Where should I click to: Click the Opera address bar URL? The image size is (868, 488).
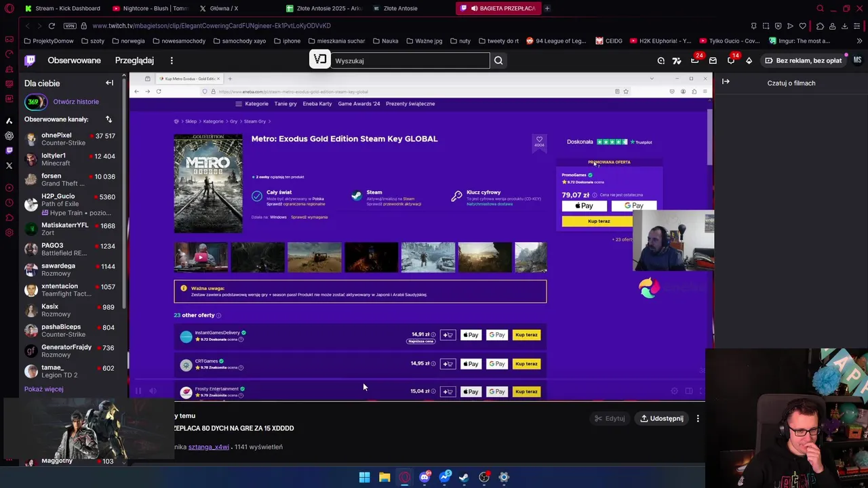[x=212, y=26]
